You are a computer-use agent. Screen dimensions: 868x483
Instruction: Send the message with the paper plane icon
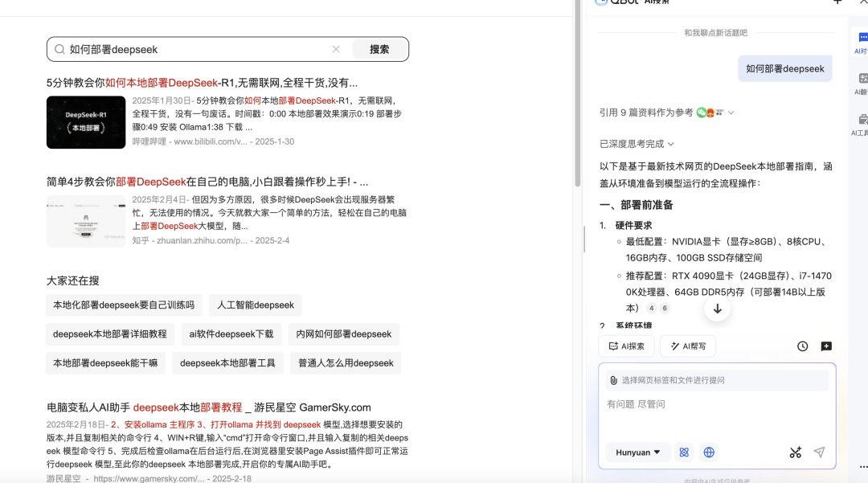[x=819, y=452]
